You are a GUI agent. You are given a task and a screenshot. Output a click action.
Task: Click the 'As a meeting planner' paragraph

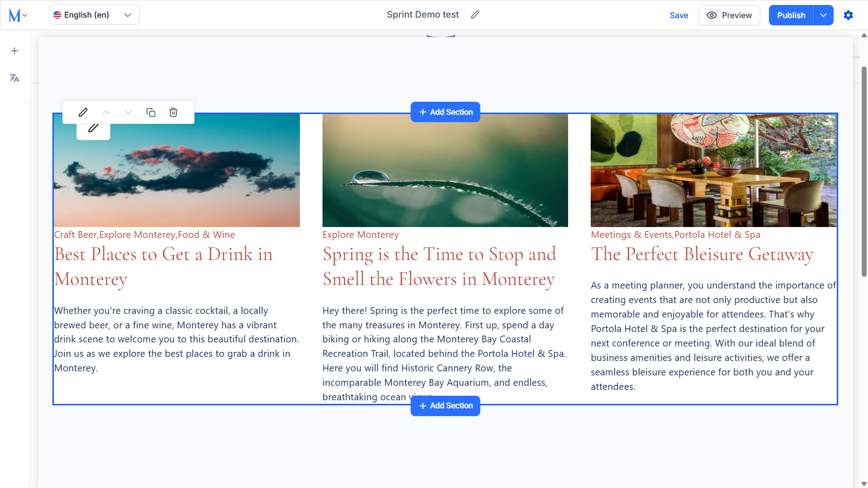pyautogui.click(x=713, y=336)
